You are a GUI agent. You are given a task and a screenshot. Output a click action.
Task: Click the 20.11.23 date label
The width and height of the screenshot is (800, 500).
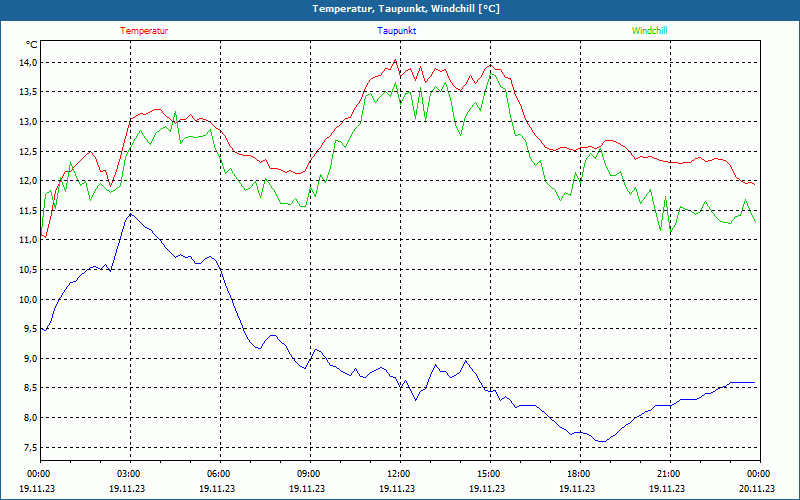click(758, 488)
